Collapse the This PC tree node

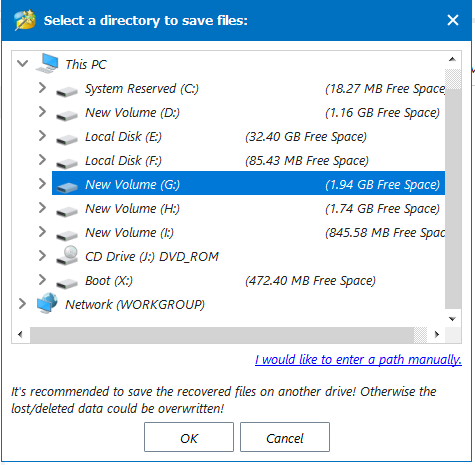coord(22,63)
